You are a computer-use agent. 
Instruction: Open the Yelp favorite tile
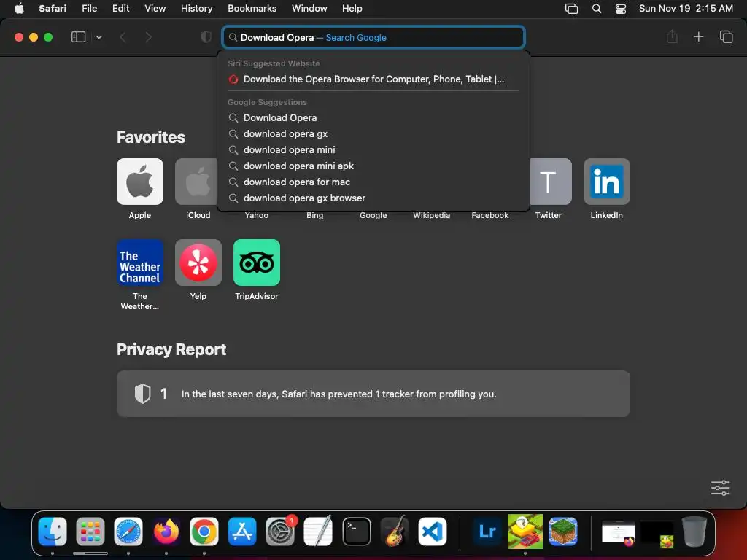coord(198,262)
